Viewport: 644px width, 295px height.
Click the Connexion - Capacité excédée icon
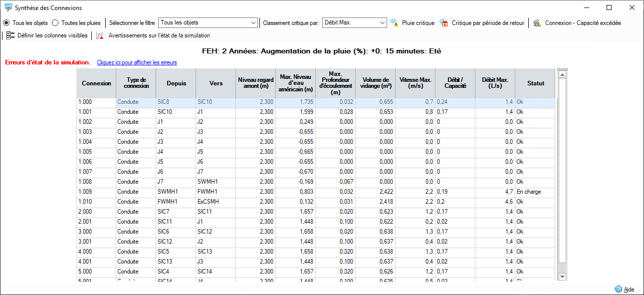point(537,23)
